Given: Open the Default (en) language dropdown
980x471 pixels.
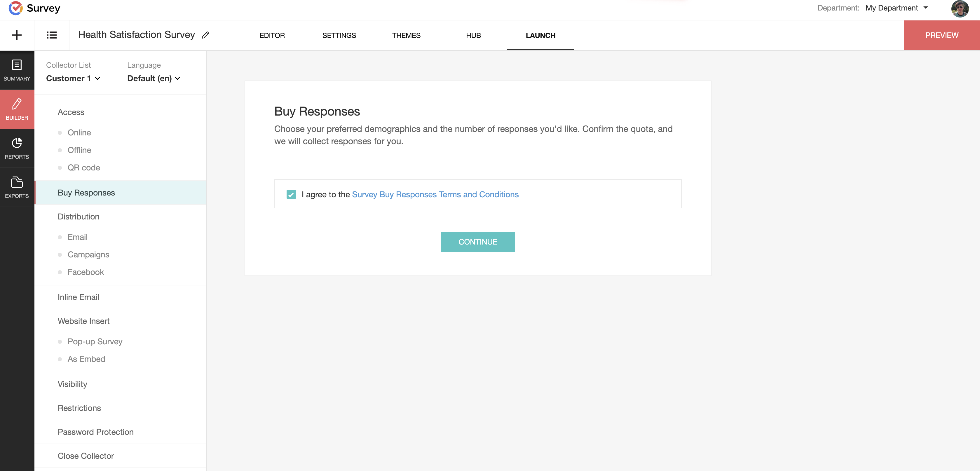Looking at the screenshot, I should pos(153,78).
